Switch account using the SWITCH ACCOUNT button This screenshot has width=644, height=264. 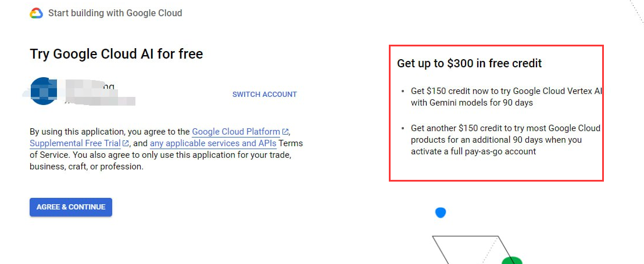pyautogui.click(x=264, y=94)
